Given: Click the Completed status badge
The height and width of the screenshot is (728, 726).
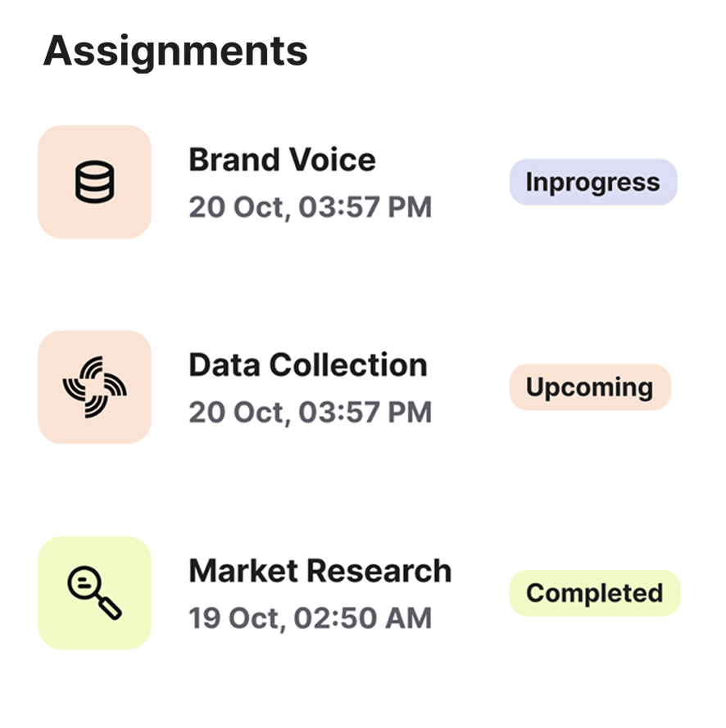Looking at the screenshot, I should click(x=594, y=593).
